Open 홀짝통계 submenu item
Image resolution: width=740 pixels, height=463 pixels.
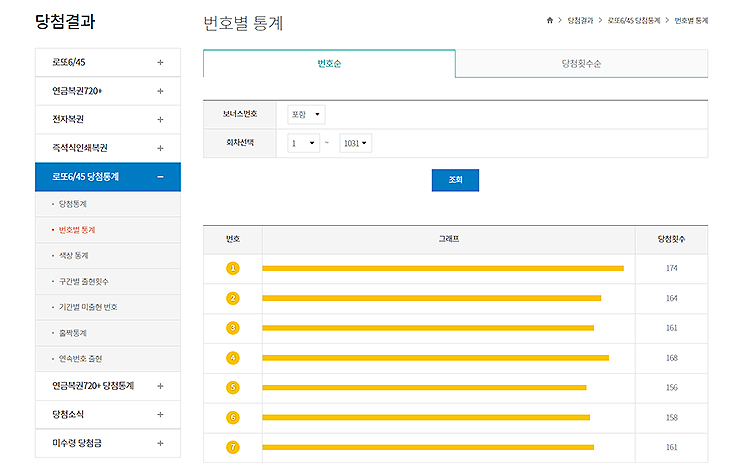click(73, 333)
